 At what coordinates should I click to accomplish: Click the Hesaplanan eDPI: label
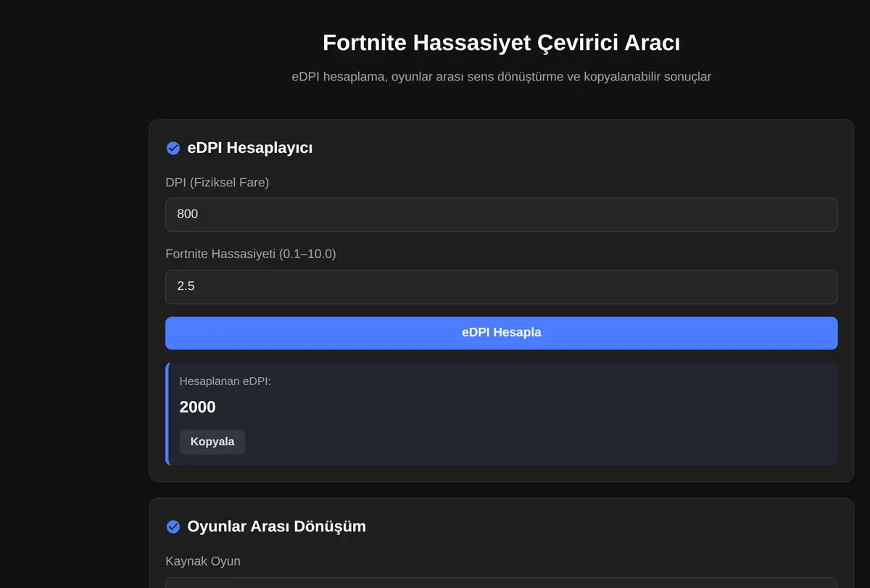coord(225,381)
